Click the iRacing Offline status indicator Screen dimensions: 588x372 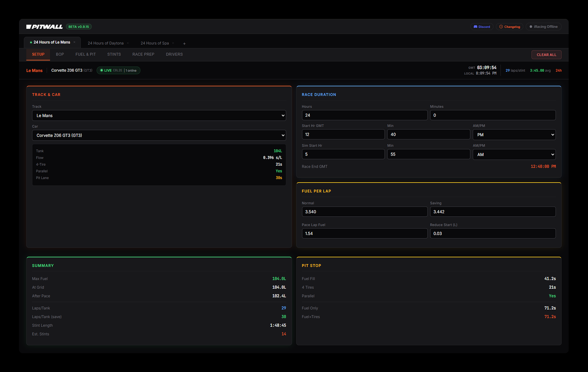543,27
